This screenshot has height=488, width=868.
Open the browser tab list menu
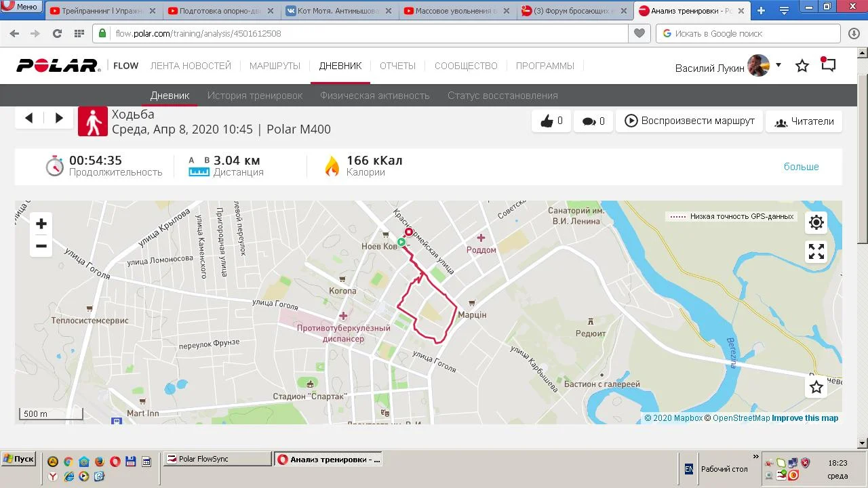coord(784,10)
